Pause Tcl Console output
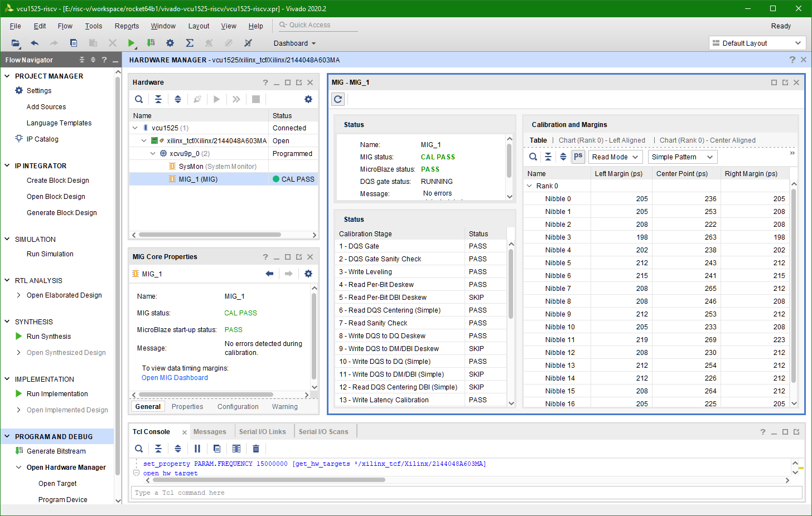 point(197,449)
